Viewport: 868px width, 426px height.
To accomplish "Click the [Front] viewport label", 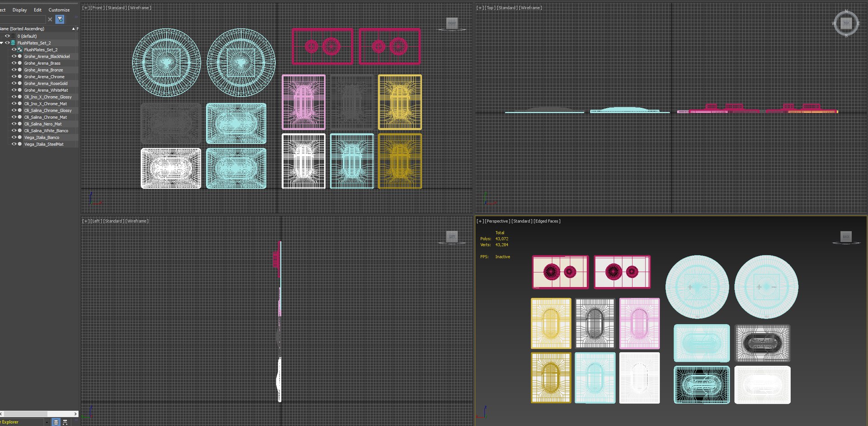I will coord(97,8).
